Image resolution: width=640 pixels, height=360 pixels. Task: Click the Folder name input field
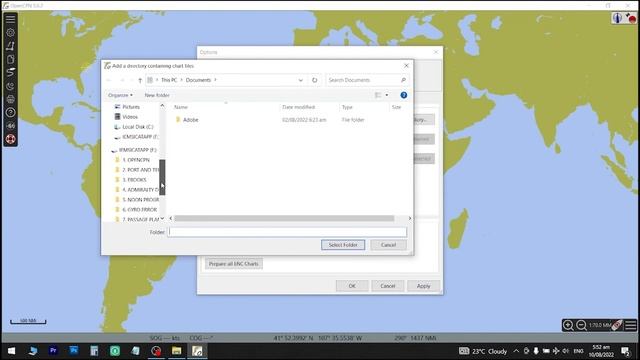287,232
